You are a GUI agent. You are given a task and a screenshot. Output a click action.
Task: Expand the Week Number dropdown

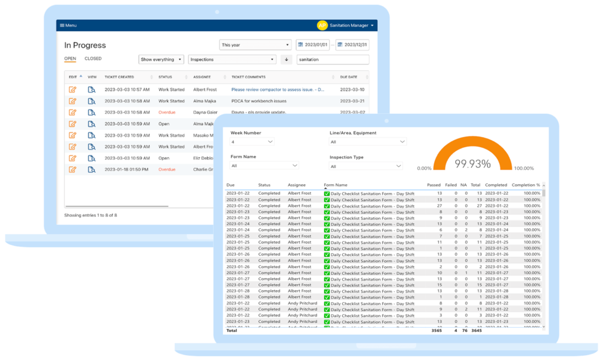coord(253,142)
